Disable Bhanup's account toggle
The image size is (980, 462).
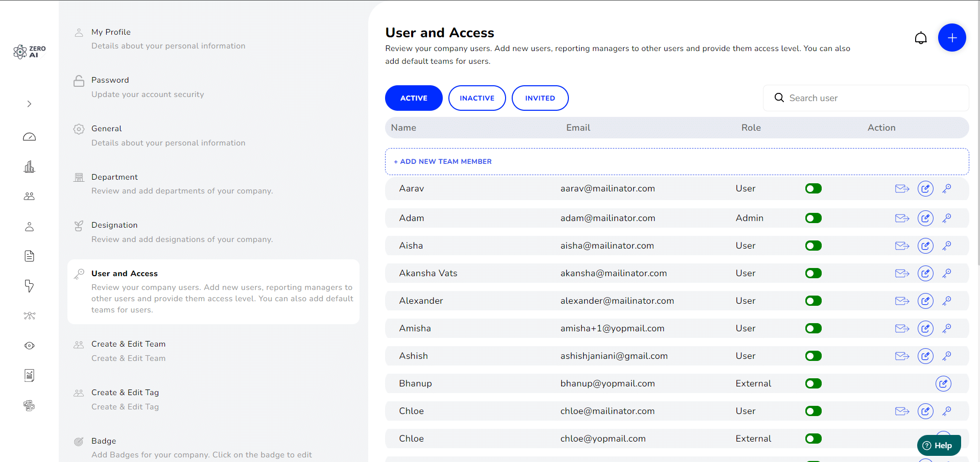pyautogui.click(x=813, y=383)
